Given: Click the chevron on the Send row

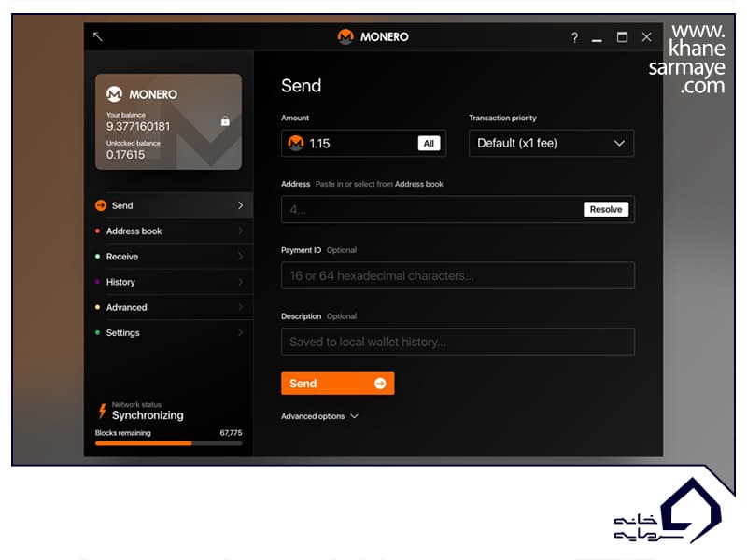Looking at the screenshot, I should (241, 205).
